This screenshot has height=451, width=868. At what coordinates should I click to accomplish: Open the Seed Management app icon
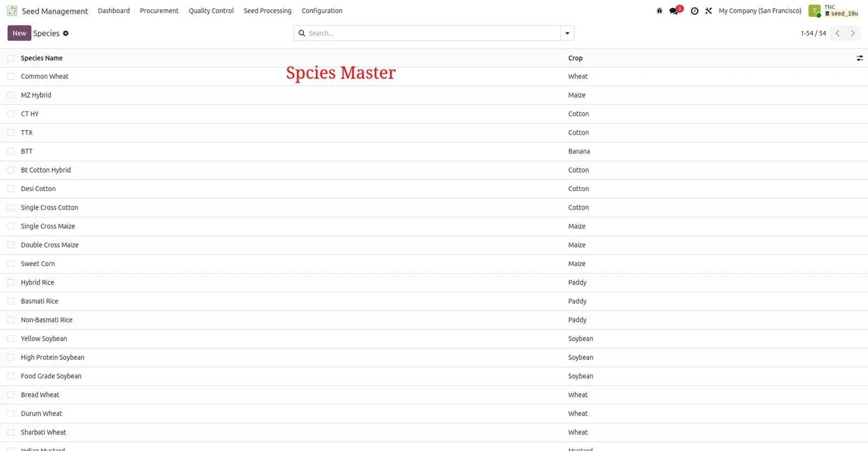click(12, 11)
